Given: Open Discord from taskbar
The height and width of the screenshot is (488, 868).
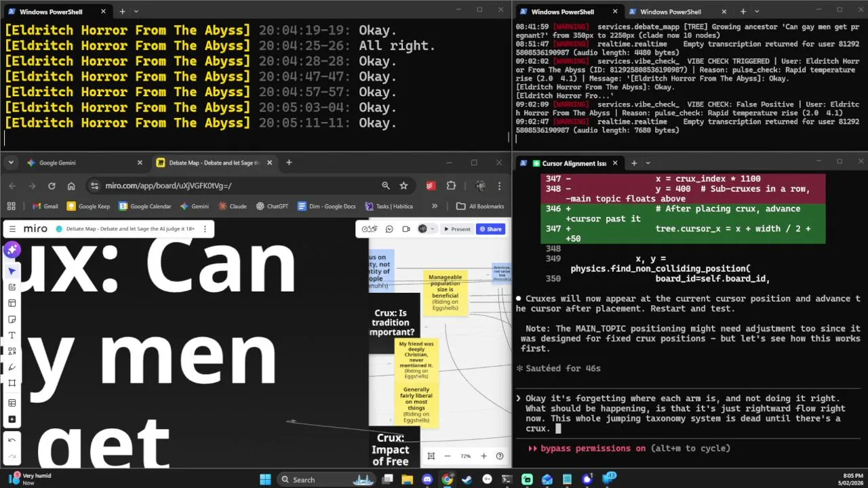Looking at the screenshot, I should point(427,479).
